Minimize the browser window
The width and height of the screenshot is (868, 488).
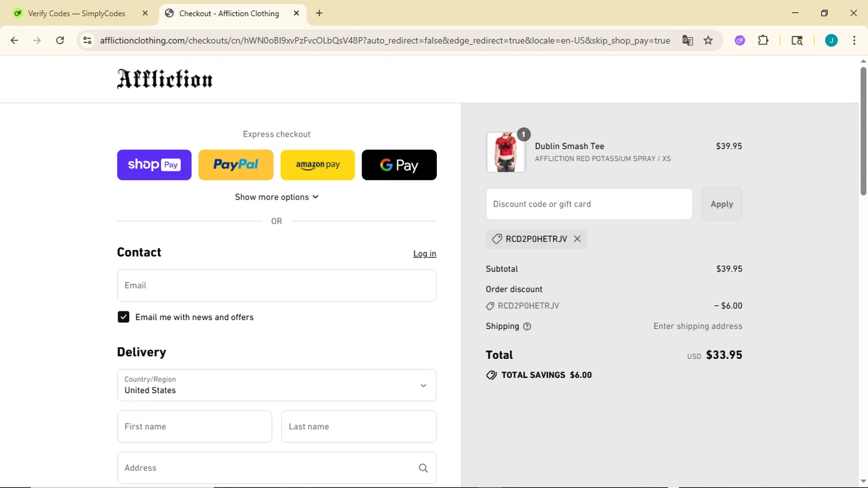(795, 13)
